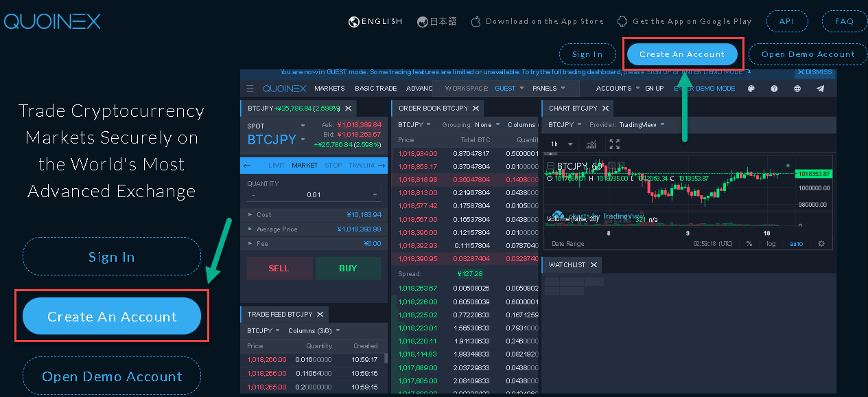Click top Open Demo Account button

tap(808, 54)
